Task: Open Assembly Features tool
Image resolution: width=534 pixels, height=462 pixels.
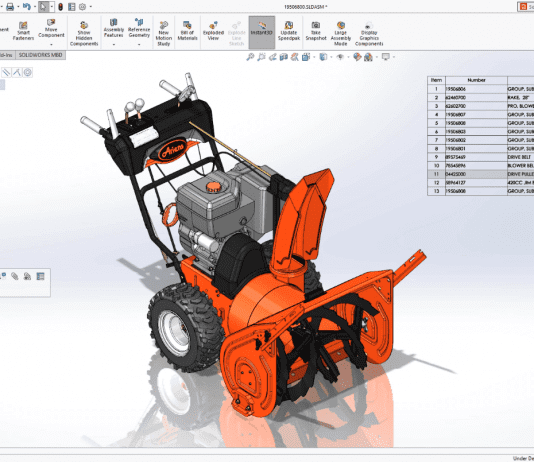Action: click(113, 28)
